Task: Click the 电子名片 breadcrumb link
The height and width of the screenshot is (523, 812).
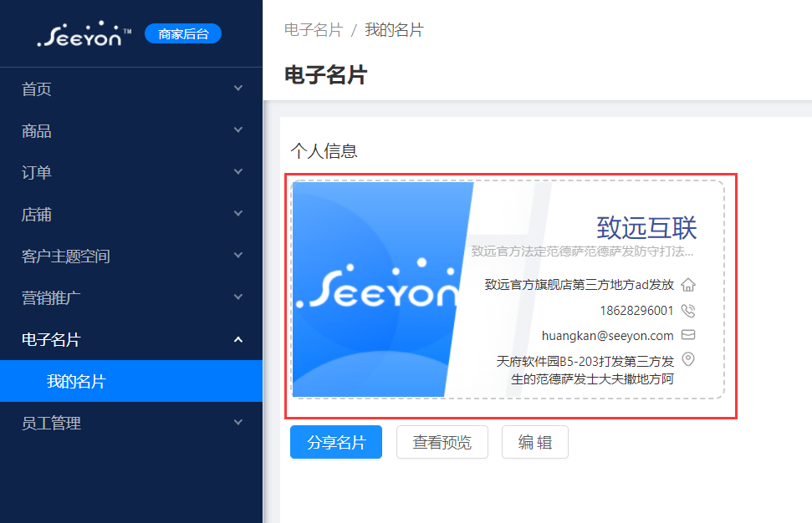Action: click(314, 30)
